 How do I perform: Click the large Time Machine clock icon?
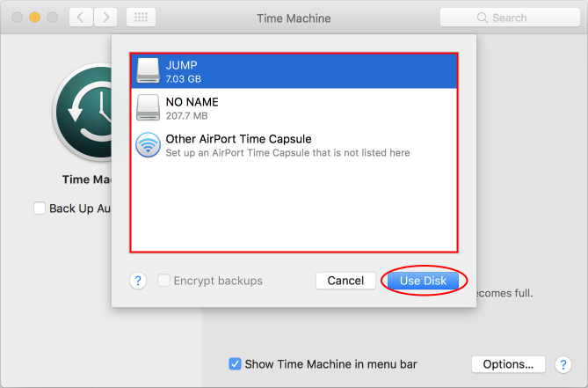point(83,113)
